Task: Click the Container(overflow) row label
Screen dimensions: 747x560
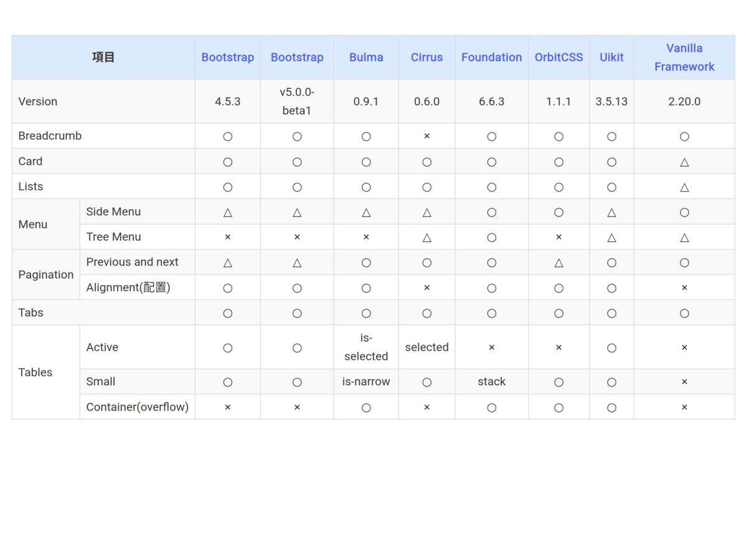Action: [138, 407]
